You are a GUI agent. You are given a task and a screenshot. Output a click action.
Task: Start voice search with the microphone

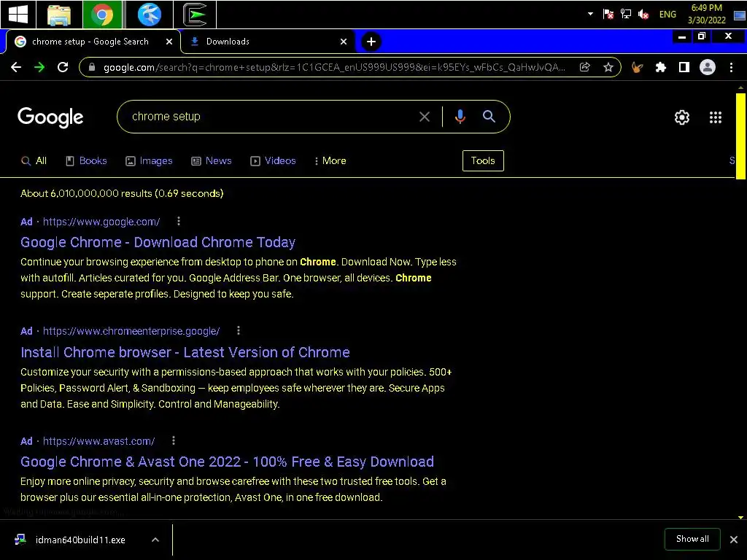tap(460, 117)
